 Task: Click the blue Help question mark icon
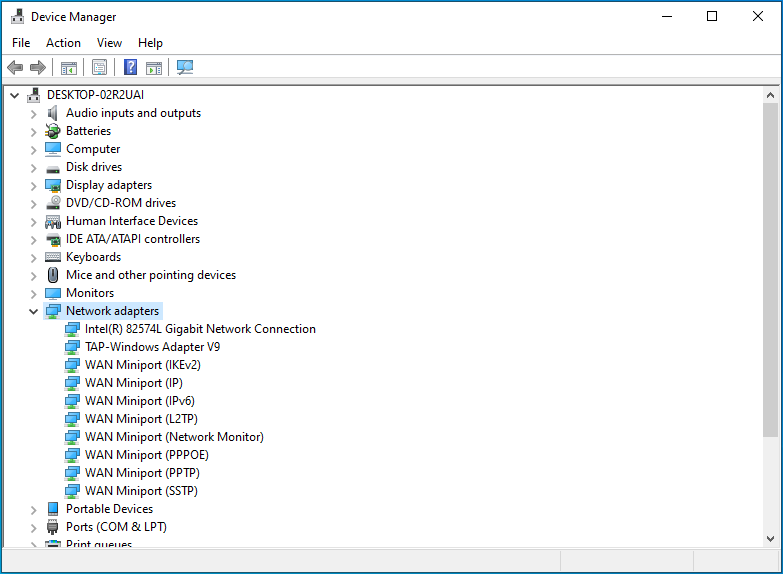[x=130, y=67]
